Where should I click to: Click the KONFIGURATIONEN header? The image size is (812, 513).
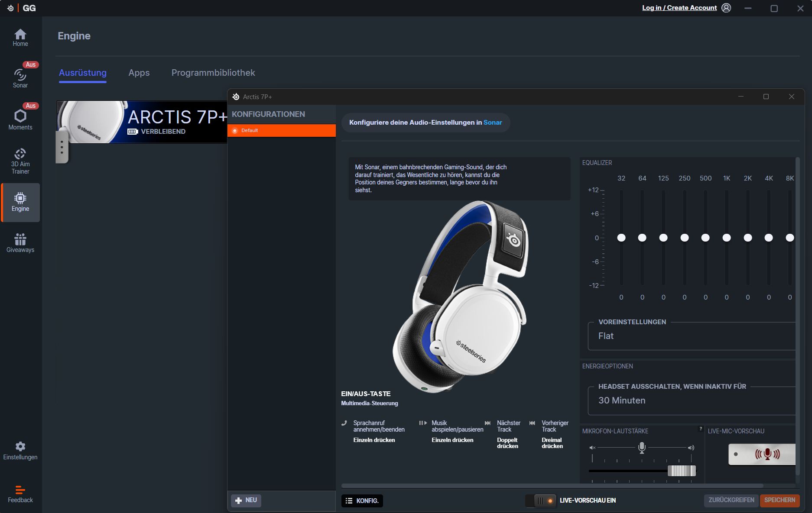(268, 114)
